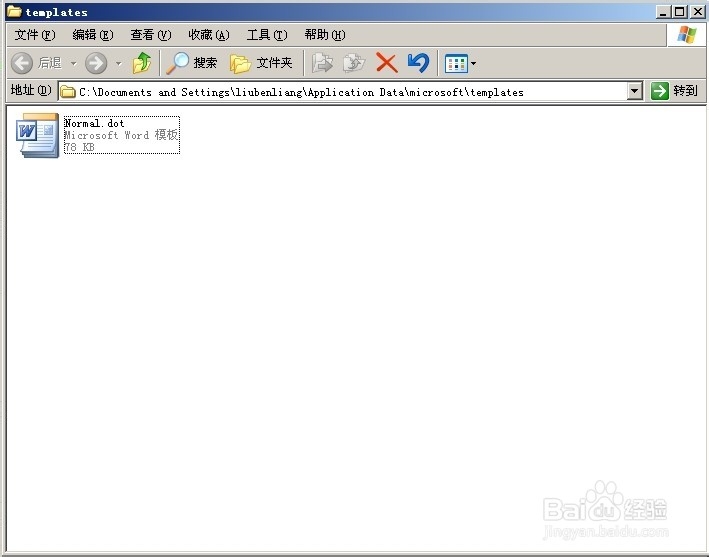Click the templates title bar folder icon

[x=14, y=11]
